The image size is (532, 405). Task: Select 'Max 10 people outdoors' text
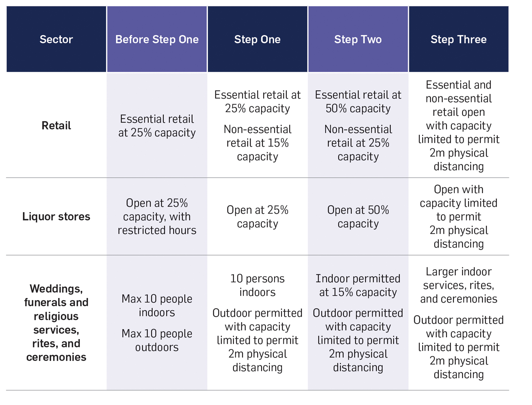pyautogui.click(x=157, y=340)
